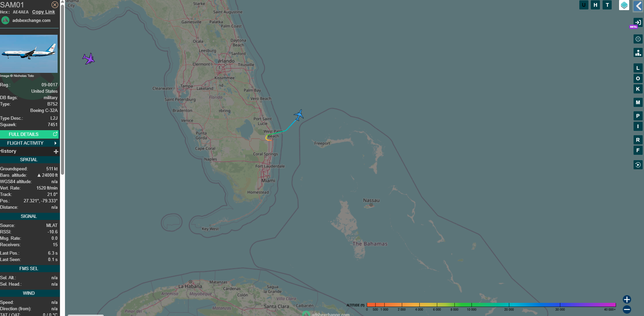Collapse the sidebar with the chevron arrow
This screenshot has height=316, width=644.
click(x=639, y=6)
